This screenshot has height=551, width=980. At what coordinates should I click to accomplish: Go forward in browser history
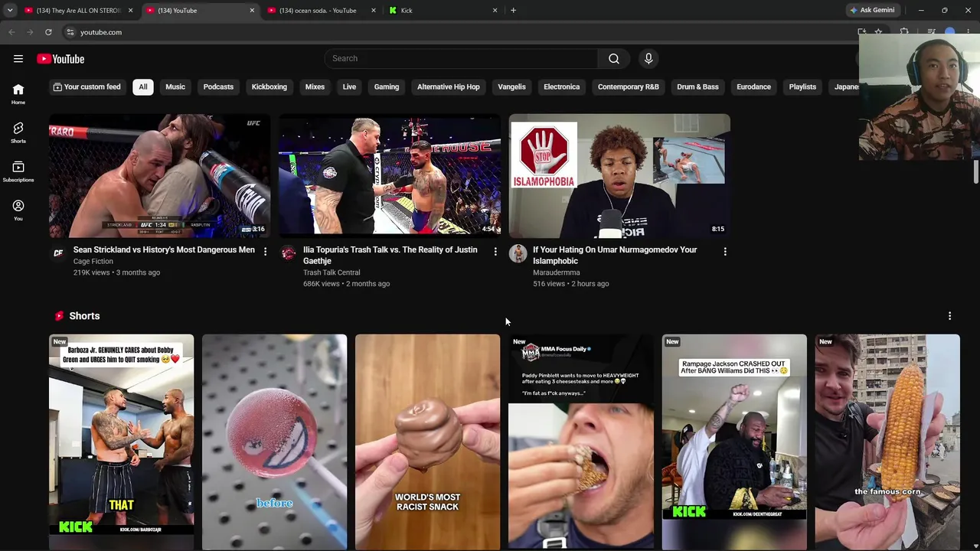[x=30, y=32]
